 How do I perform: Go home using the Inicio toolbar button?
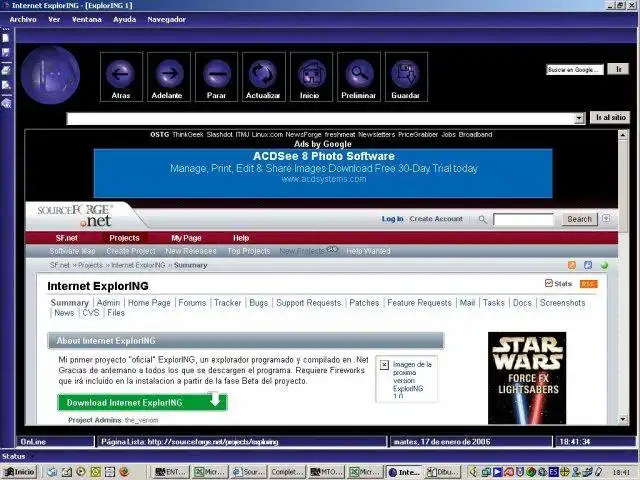[311, 77]
